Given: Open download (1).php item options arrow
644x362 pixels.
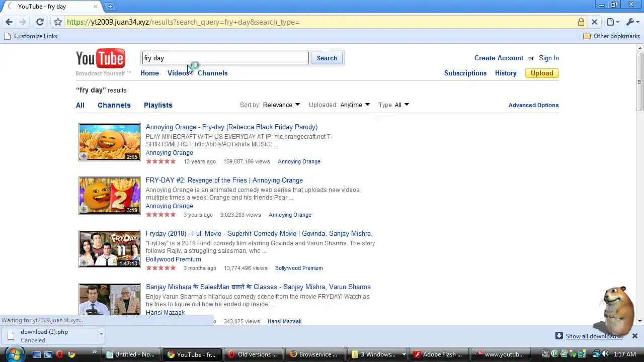Looking at the screenshot, I should coord(101,334).
